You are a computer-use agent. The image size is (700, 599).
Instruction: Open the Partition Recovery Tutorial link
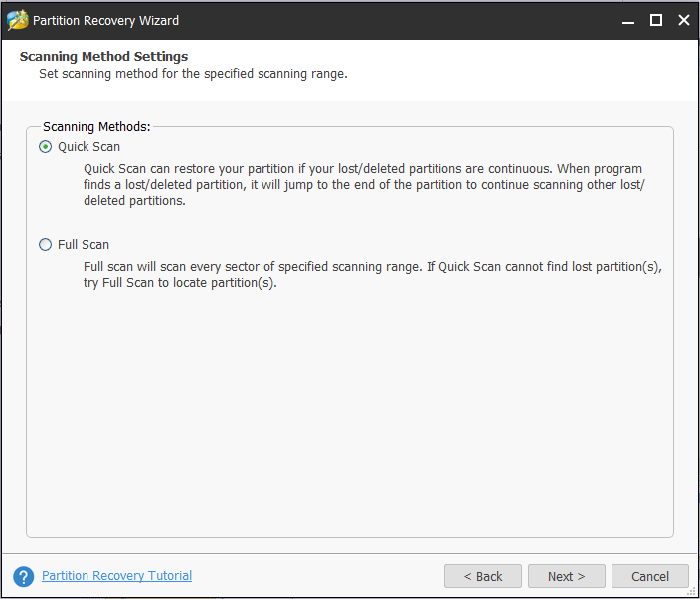(116, 576)
